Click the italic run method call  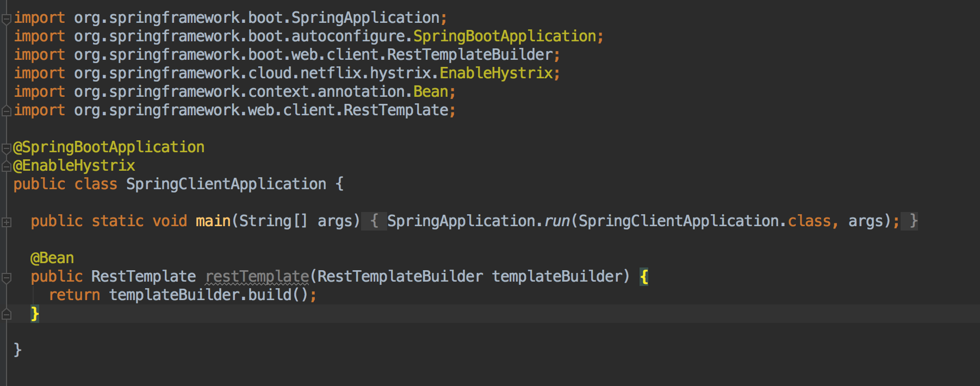[556, 221]
